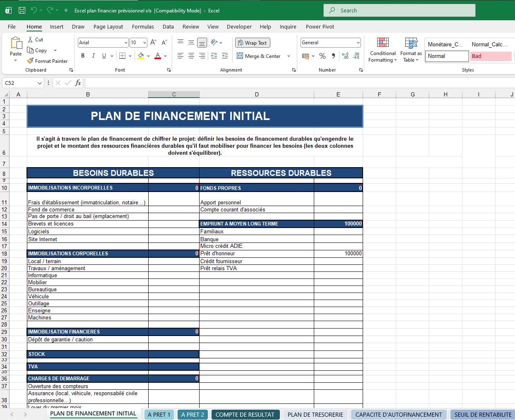Open the Insert ribbon tab

click(57, 26)
